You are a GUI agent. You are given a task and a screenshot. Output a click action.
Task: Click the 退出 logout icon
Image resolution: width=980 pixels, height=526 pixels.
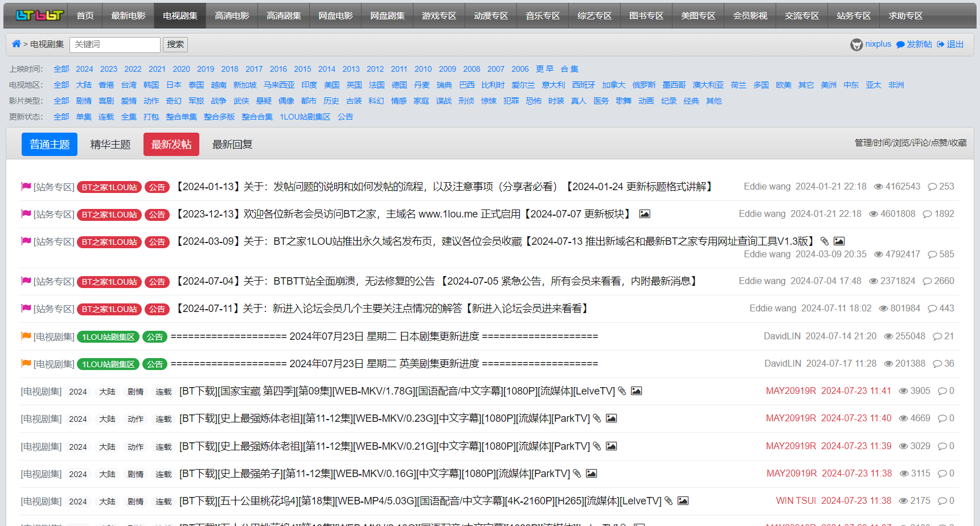[941, 44]
